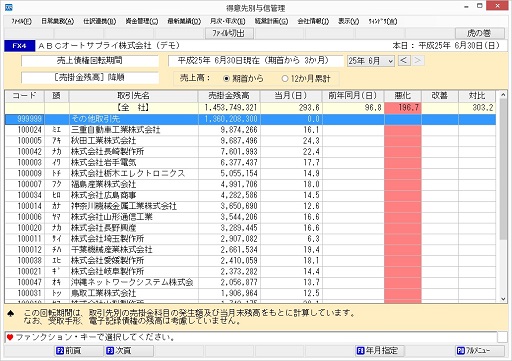
Task: Select the 鳥取工業株式会社 row
Action: click(x=250, y=293)
